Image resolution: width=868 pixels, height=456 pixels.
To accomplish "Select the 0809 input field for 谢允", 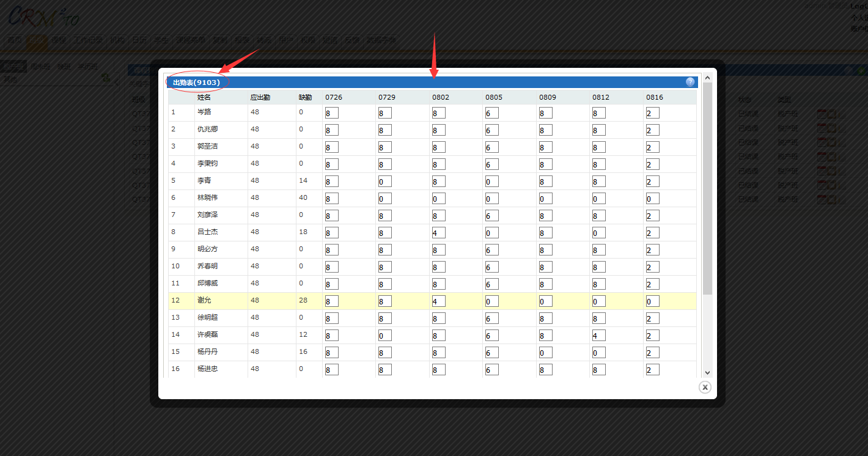I will (x=545, y=301).
